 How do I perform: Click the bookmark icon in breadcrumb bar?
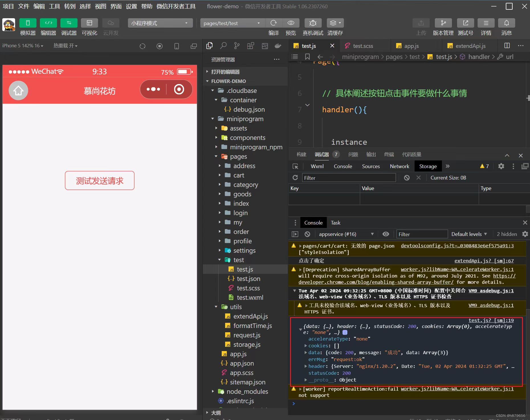pos(307,57)
